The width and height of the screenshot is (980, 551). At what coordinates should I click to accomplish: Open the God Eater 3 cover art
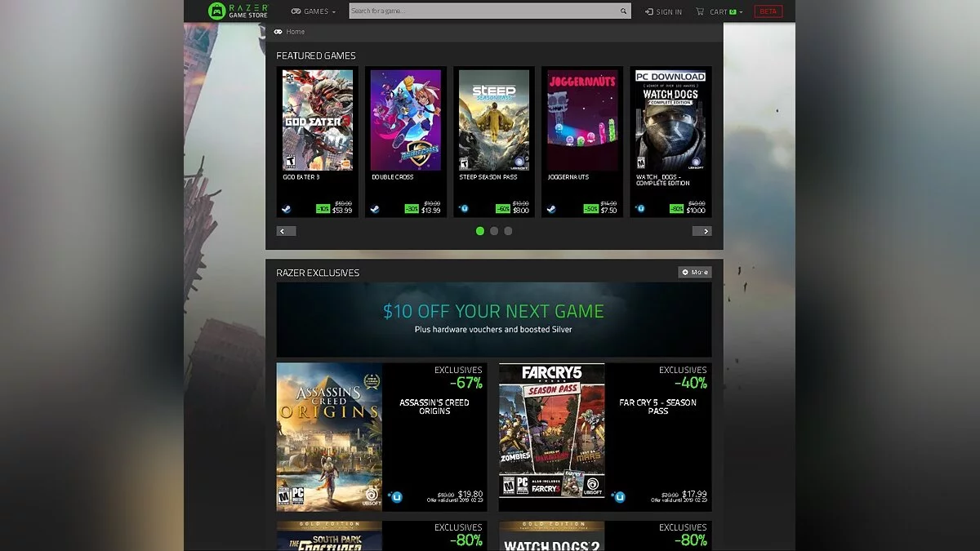coord(318,120)
